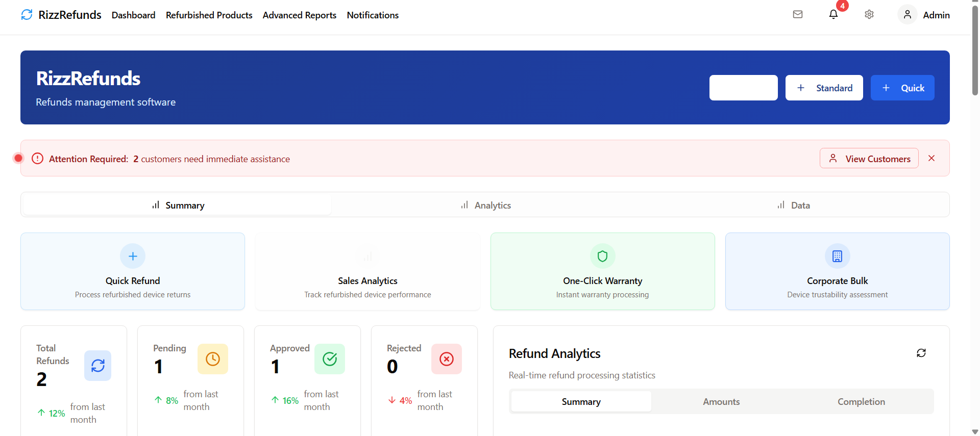The height and width of the screenshot is (436, 980).
Task: Open Notifications nav item
Action: point(373,15)
